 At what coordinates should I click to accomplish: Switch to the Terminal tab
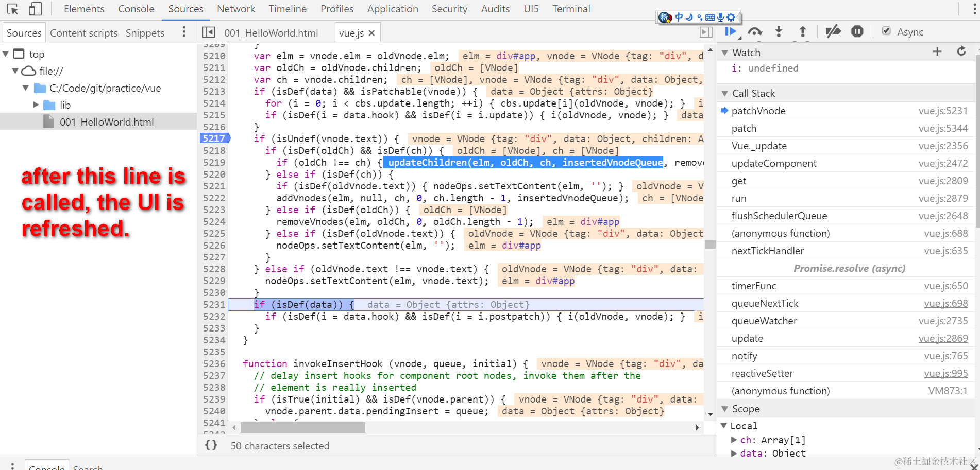571,9
